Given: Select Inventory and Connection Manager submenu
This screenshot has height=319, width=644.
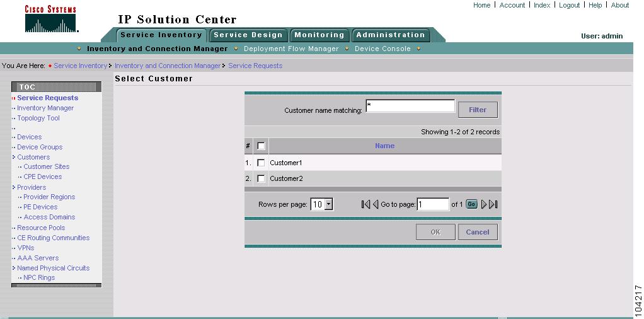Looking at the screenshot, I should pyautogui.click(x=158, y=49).
